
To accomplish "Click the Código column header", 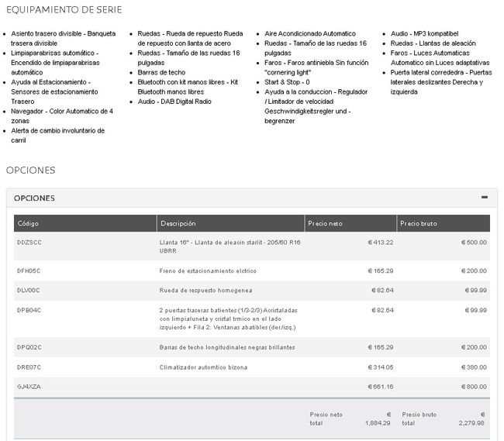I will click(29, 224).
